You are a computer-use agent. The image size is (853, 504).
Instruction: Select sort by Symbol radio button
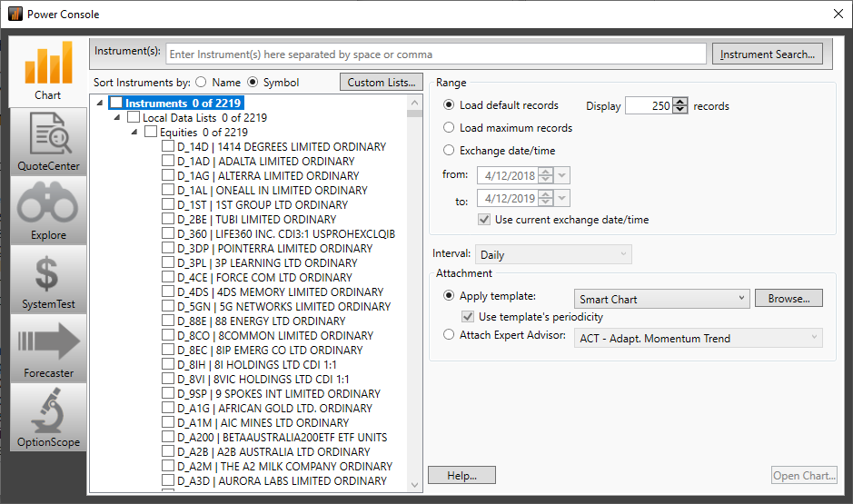pyautogui.click(x=253, y=82)
